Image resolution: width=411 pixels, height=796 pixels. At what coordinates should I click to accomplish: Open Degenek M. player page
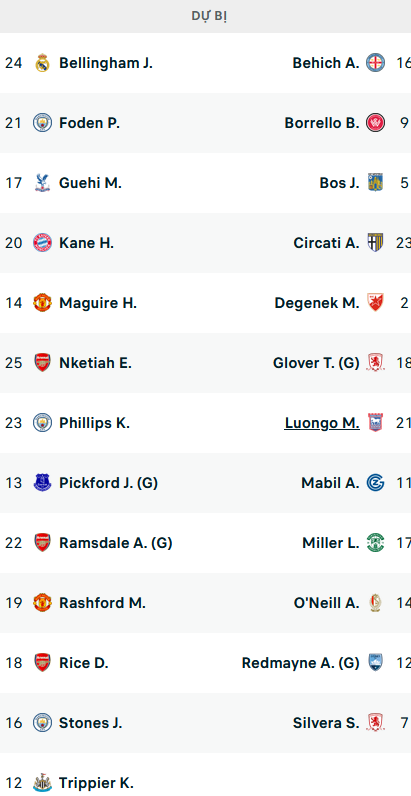click(x=317, y=303)
